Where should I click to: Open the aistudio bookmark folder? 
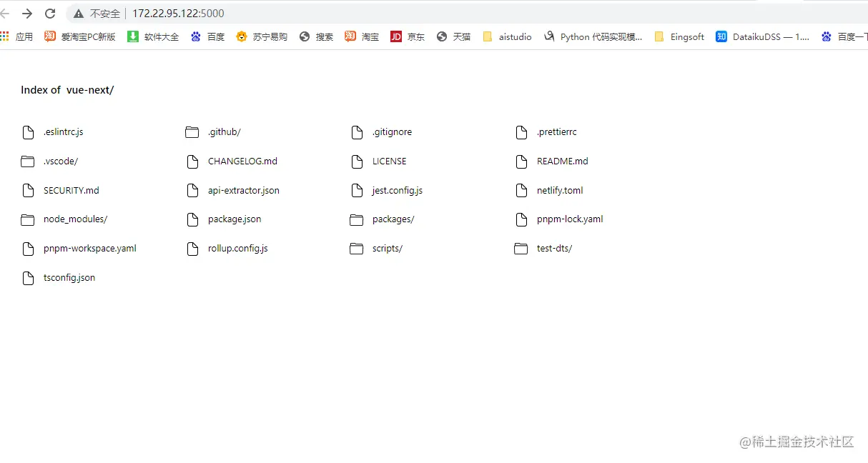507,36
